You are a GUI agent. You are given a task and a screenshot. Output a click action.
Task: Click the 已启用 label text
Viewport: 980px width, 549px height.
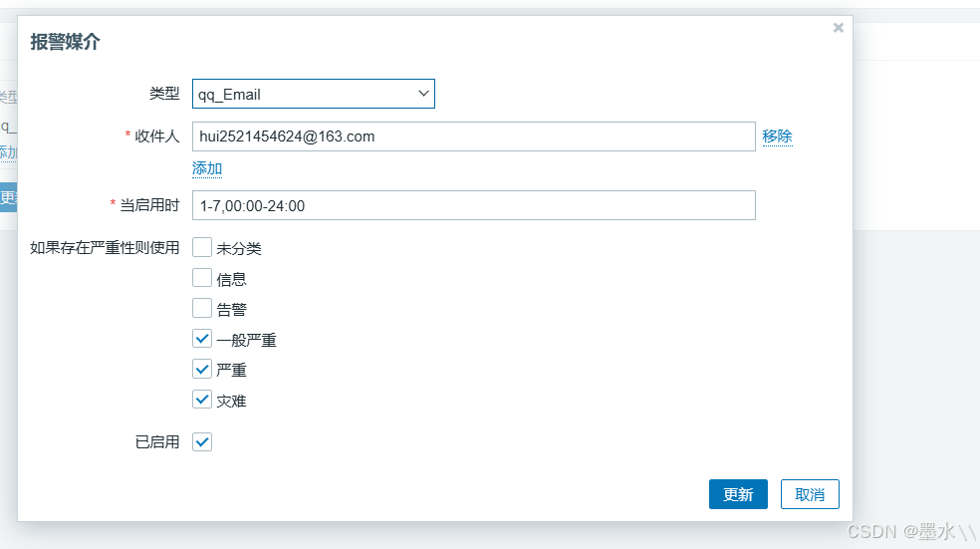[x=157, y=442]
